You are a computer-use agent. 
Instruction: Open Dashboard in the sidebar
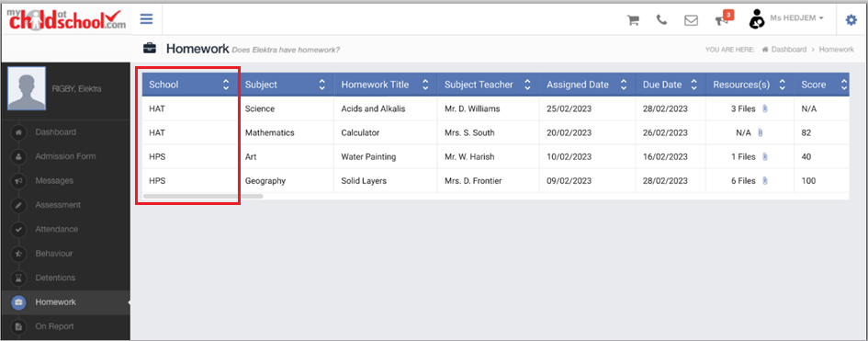point(56,132)
